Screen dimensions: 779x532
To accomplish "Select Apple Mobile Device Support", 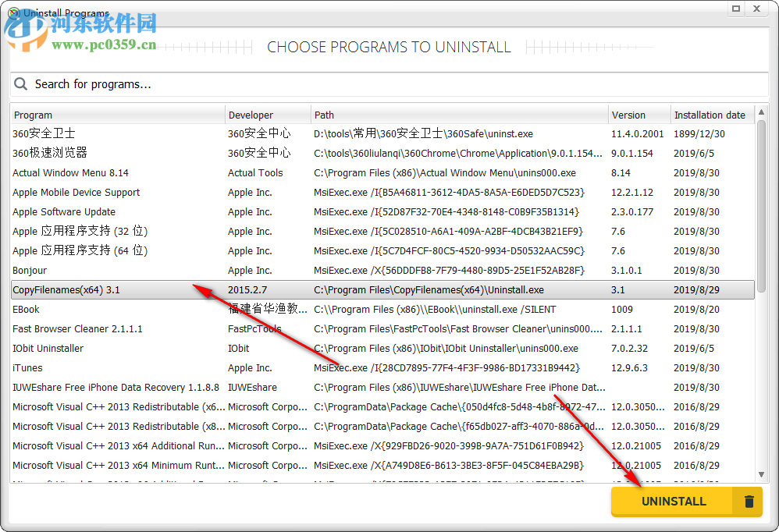I will 382,192.
